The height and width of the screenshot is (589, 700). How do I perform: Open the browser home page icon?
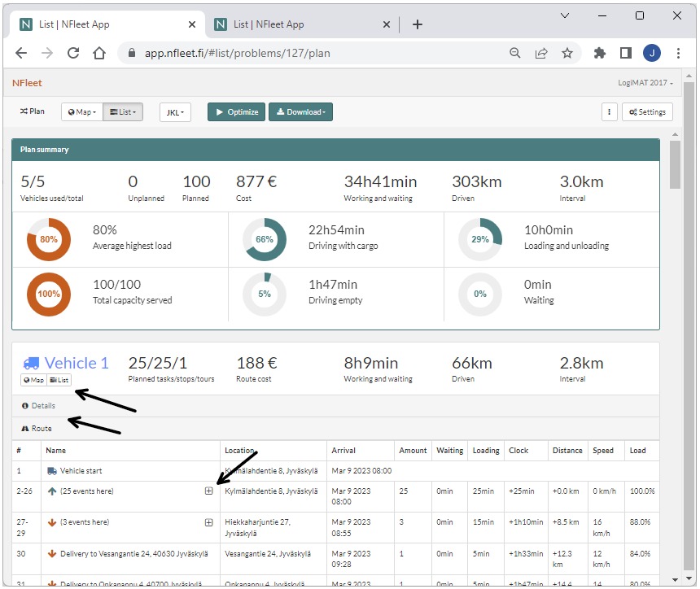[99, 53]
